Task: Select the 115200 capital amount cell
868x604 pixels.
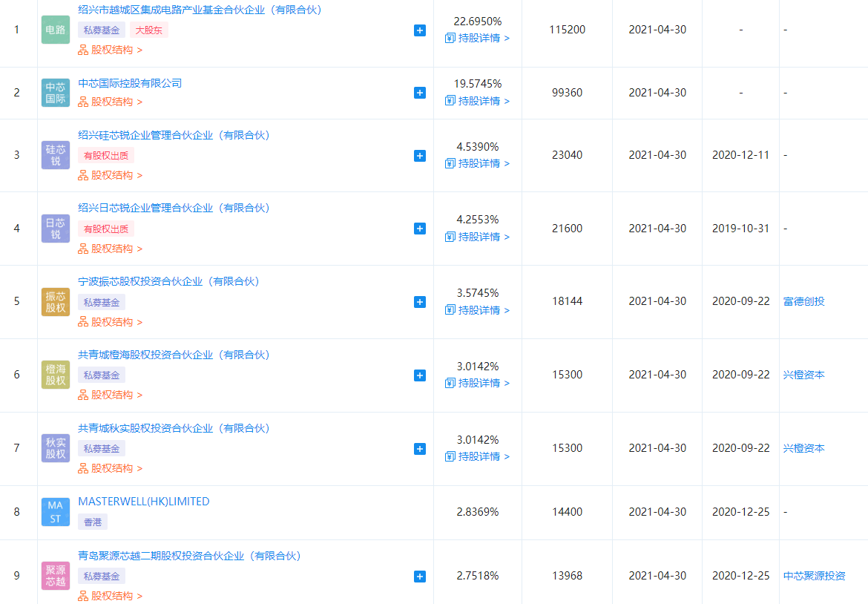Action: (568, 30)
